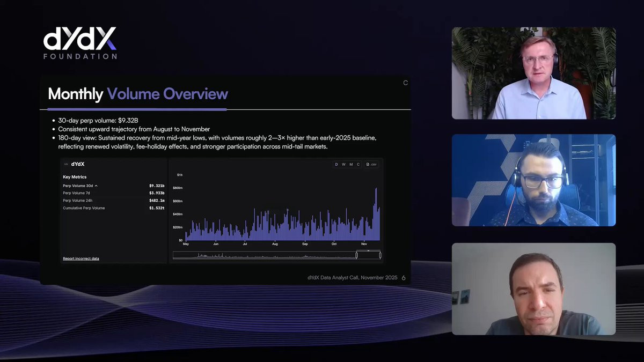Click the tallest volume bar in November
Image resolution: width=644 pixels, height=362 pixels.
click(376, 214)
